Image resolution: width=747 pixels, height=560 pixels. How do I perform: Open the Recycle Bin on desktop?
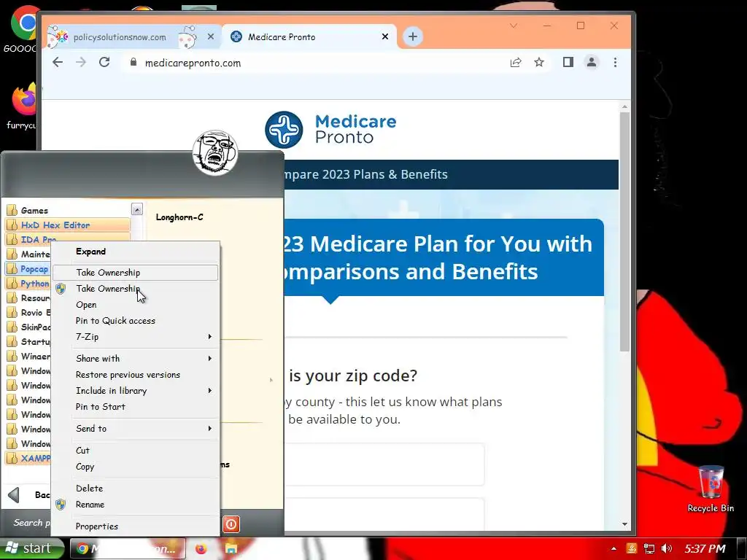point(711,489)
